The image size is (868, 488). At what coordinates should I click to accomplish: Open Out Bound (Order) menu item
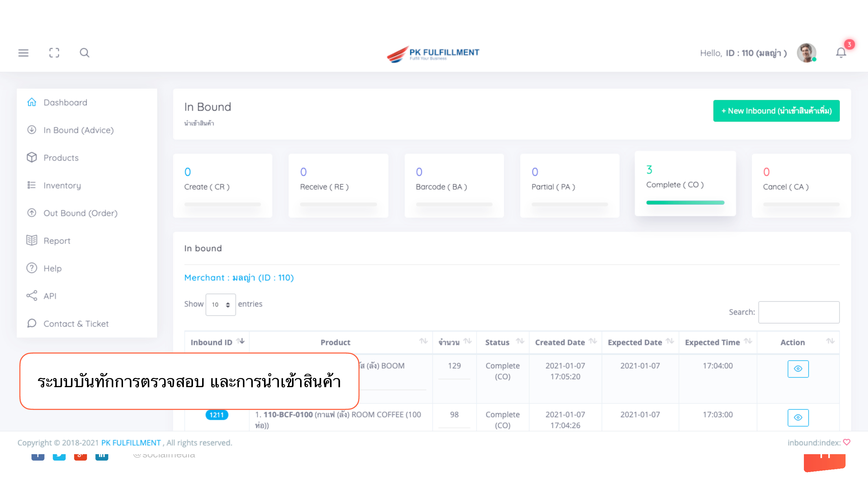(80, 213)
